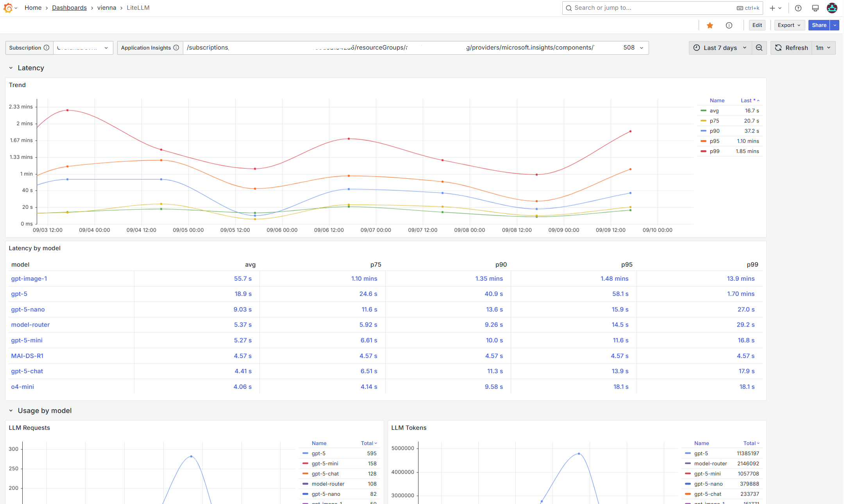Star the dashboard with the favorite icon
Screen dimensions: 844x504
point(710,25)
